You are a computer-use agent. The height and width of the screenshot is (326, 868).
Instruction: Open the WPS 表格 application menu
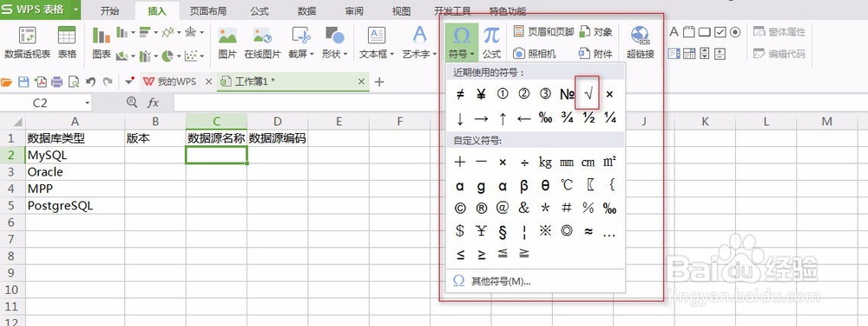coord(40,10)
